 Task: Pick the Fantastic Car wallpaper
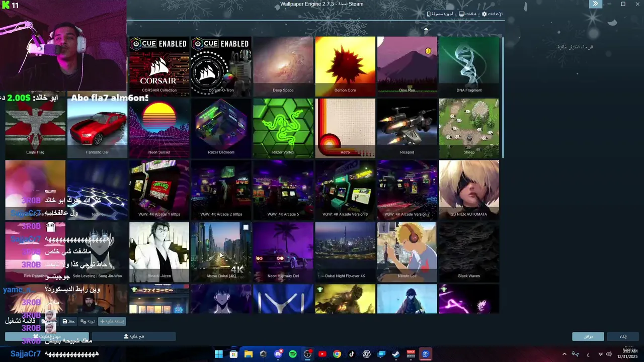(97, 128)
